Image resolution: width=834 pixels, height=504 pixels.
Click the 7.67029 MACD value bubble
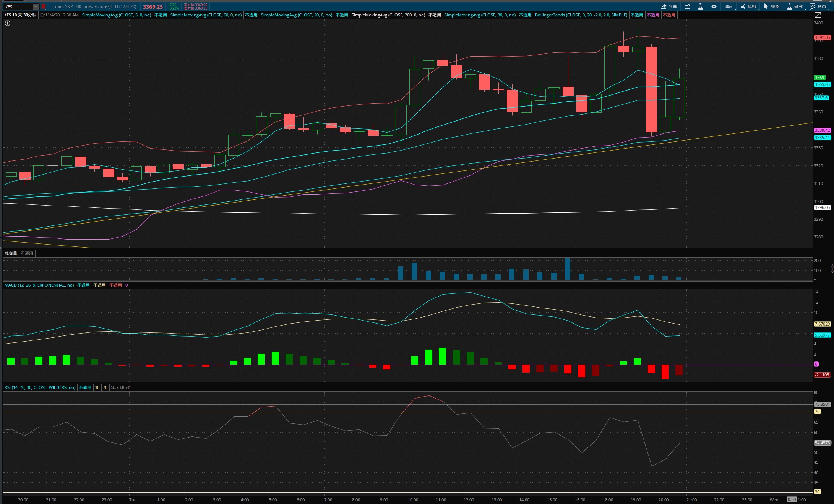coord(822,324)
